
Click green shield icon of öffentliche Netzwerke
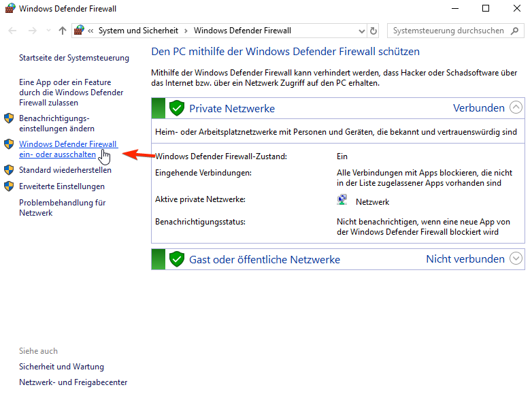click(177, 259)
